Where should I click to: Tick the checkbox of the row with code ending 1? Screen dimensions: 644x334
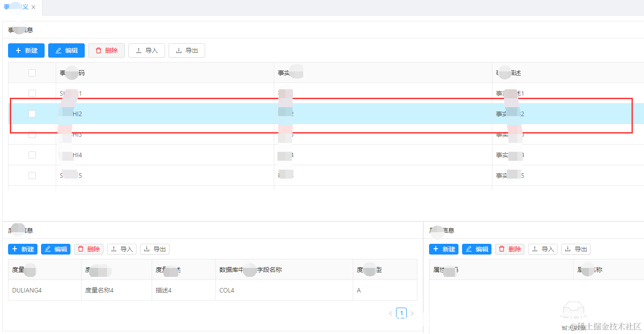32,93
